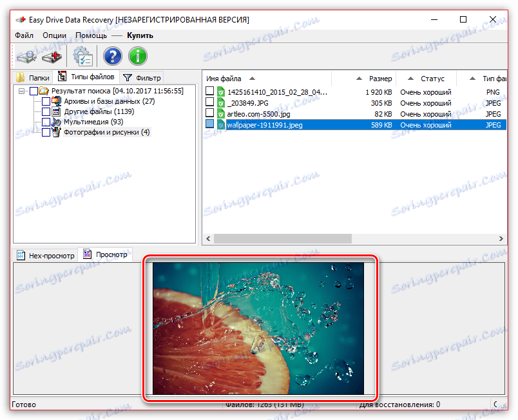Open the Опции menu

pos(54,35)
